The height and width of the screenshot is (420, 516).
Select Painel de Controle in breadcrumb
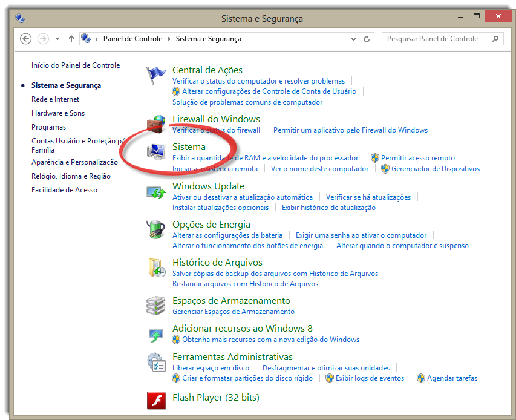pos(132,39)
